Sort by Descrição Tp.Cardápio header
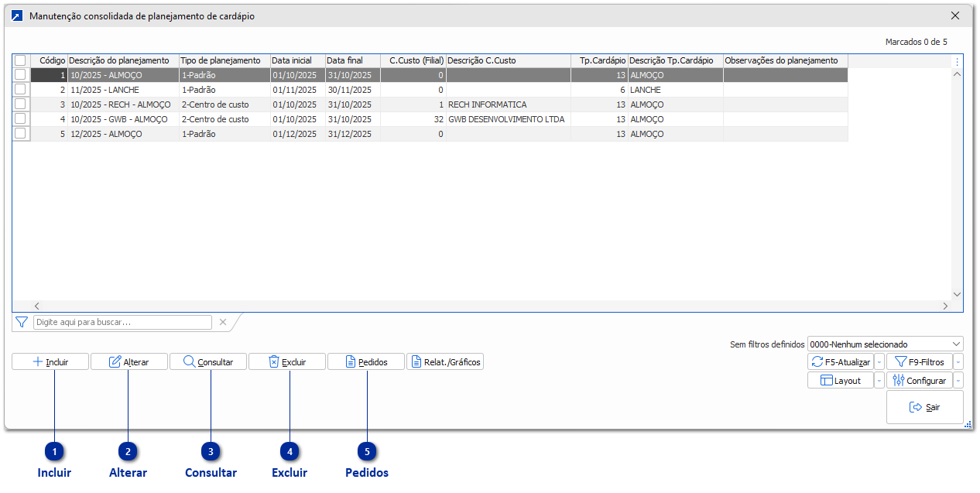Viewport: 980px width, 493px height. pos(675,60)
